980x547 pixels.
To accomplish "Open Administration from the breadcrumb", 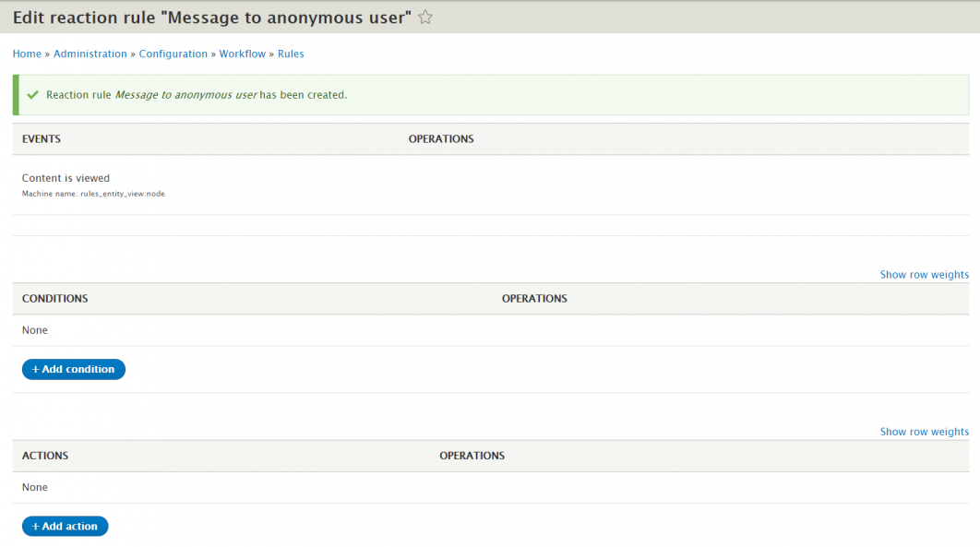I will click(90, 54).
